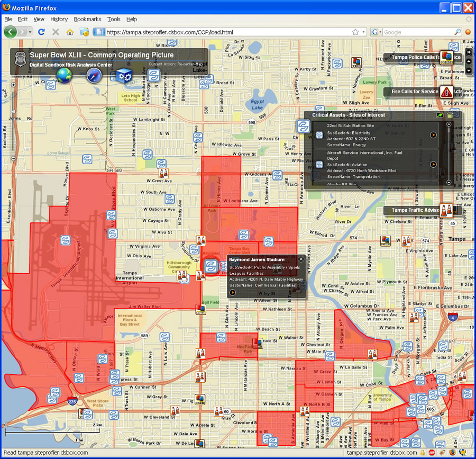Viewport: 476px width, 459px height.
Task: Click police marker near N Newport Ave
Action: point(356,62)
